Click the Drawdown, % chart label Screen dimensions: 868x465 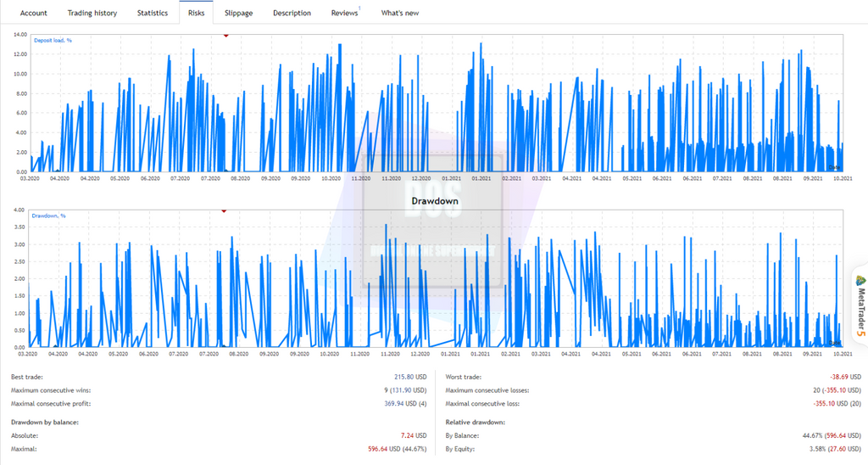48,216
